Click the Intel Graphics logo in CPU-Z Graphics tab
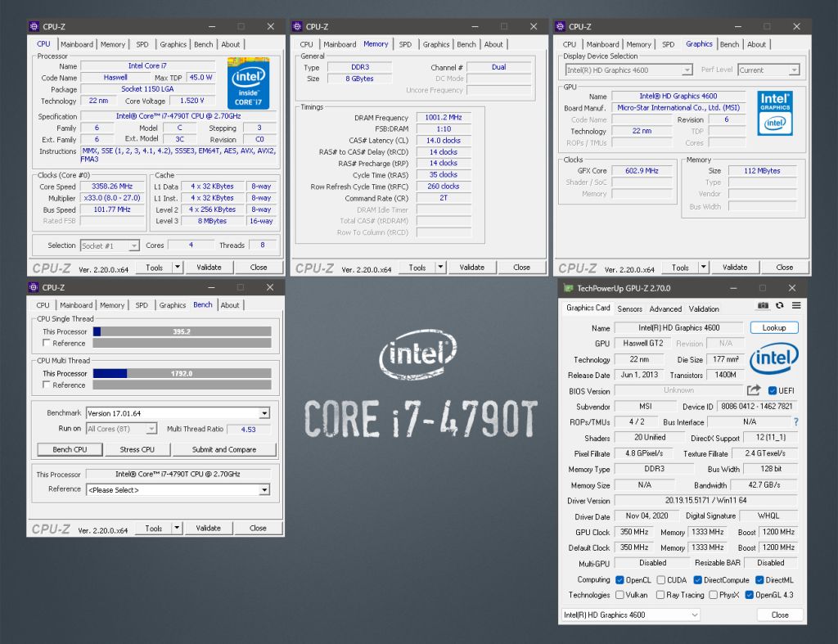The width and height of the screenshot is (838, 644). coord(775,113)
